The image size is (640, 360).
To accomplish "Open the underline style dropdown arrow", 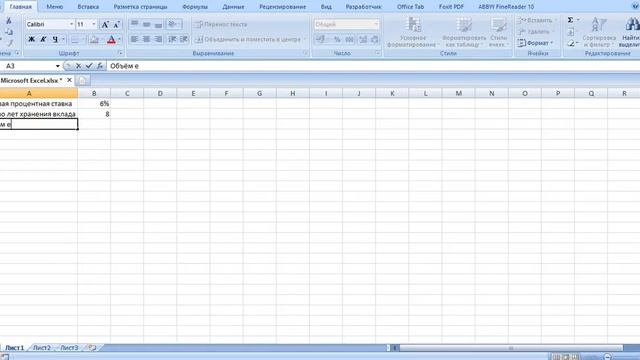I will click(x=63, y=39).
